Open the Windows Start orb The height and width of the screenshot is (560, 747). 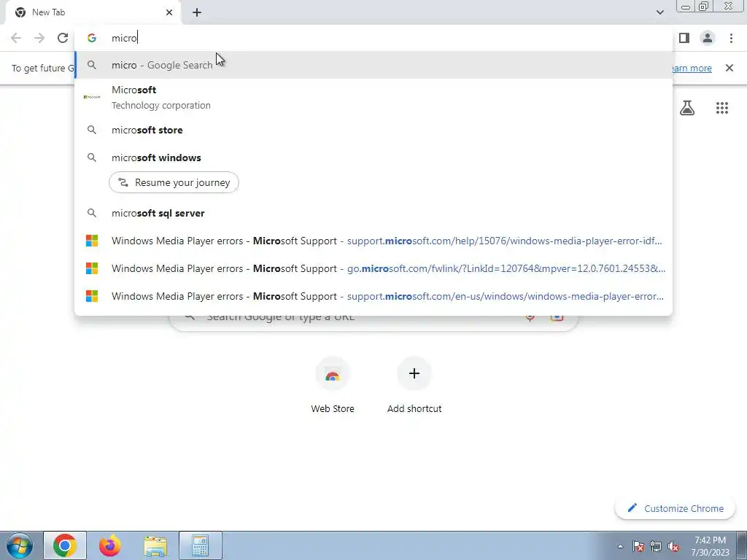20,545
